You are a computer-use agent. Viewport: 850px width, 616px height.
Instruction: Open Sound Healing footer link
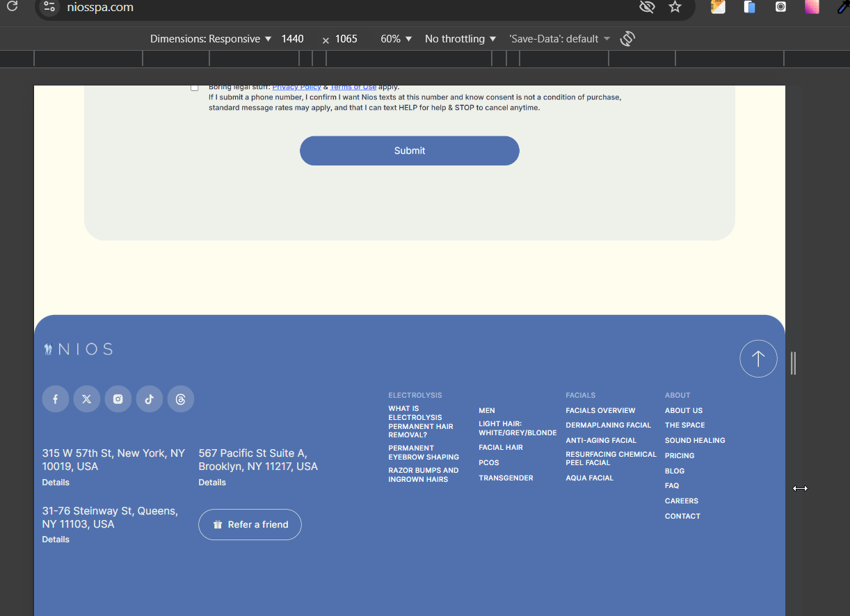tap(695, 441)
